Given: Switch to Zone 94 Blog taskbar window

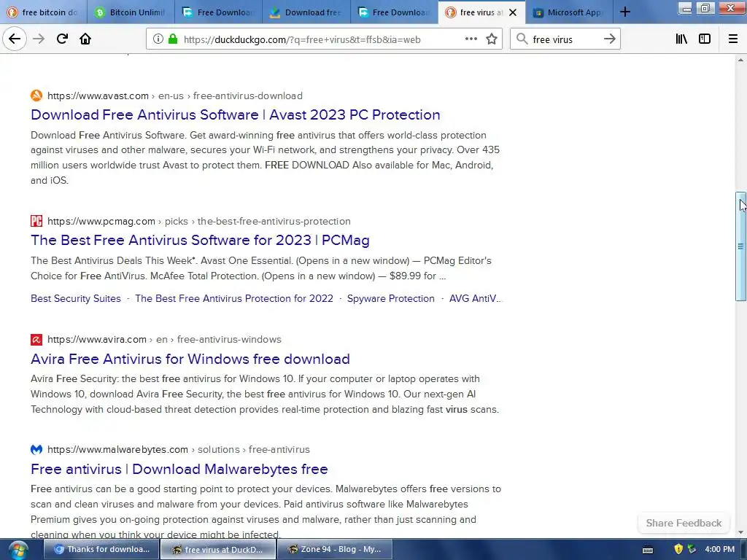Looking at the screenshot, I should pyautogui.click(x=334, y=550).
